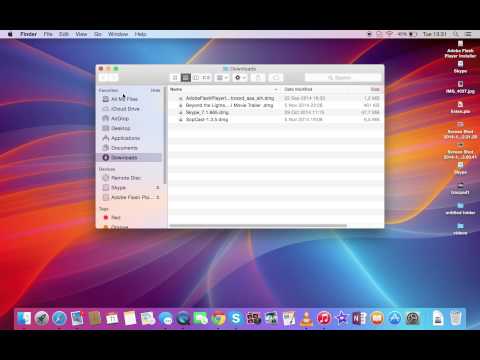This screenshot has height=360, width=480.
Task: Open the Help menu
Action: [140, 34]
